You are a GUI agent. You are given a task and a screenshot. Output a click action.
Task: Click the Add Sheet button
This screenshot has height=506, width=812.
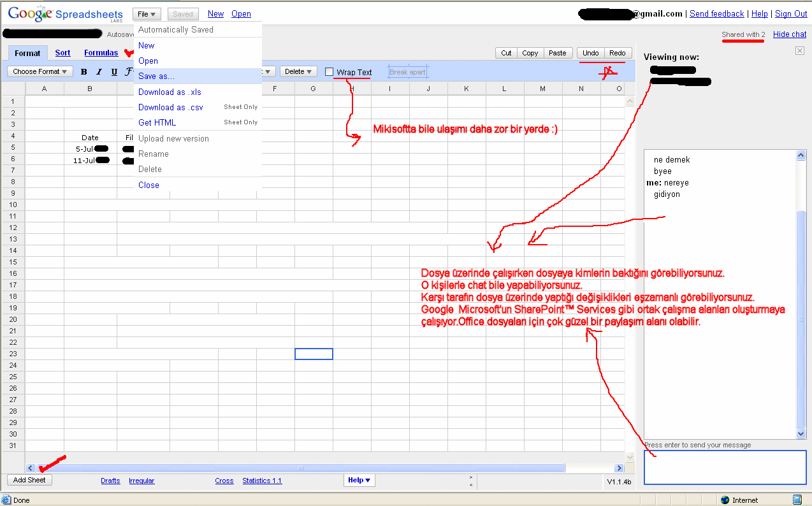(x=29, y=481)
